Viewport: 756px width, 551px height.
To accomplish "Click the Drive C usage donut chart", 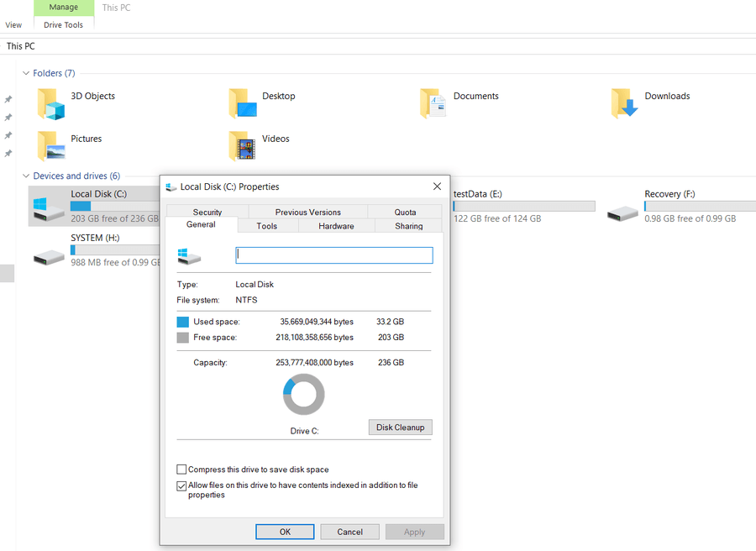I will [x=304, y=394].
